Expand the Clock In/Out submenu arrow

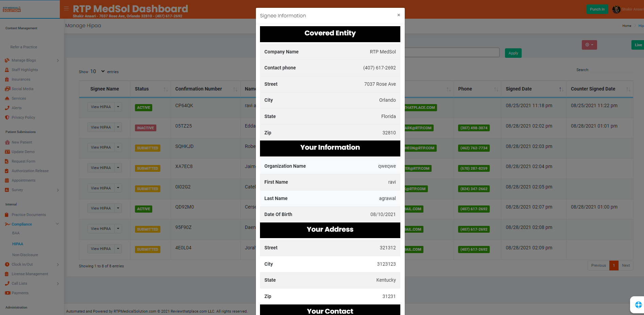(x=58, y=265)
